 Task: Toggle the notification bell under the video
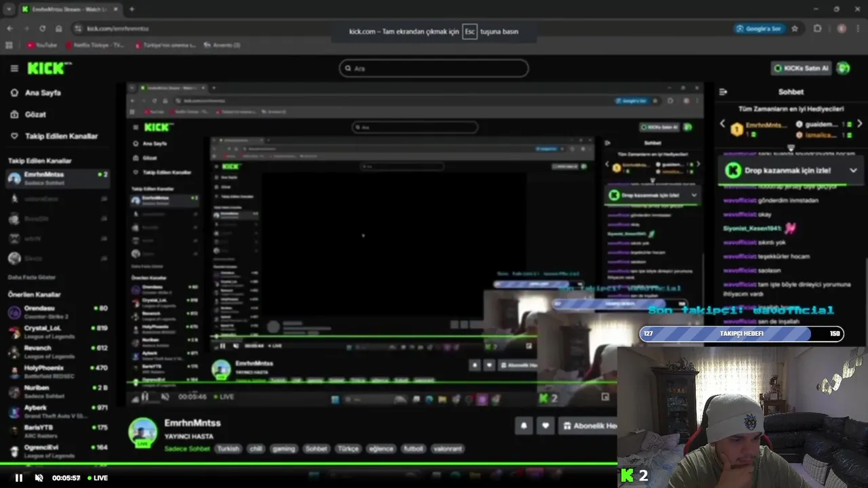click(524, 426)
